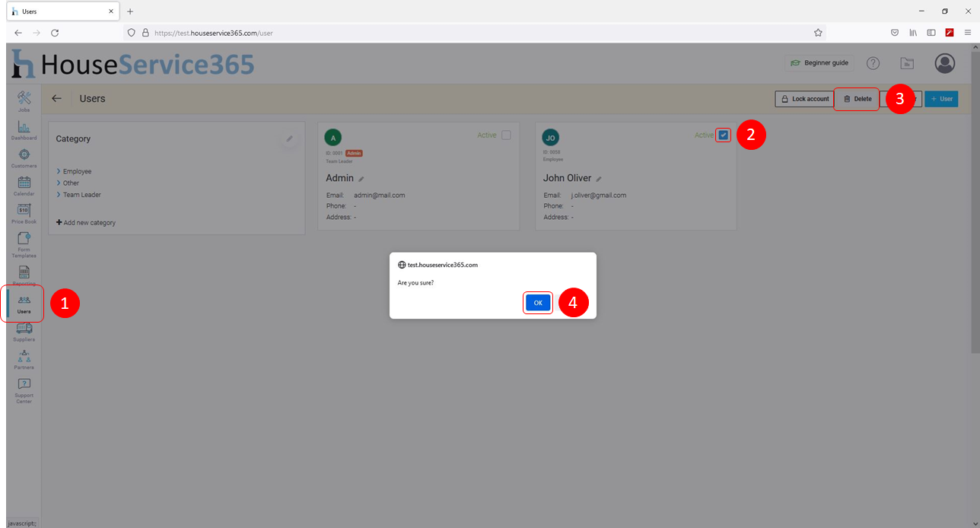
Task: Tick the Admin user checkbox
Action: click(x=506, y=135)
